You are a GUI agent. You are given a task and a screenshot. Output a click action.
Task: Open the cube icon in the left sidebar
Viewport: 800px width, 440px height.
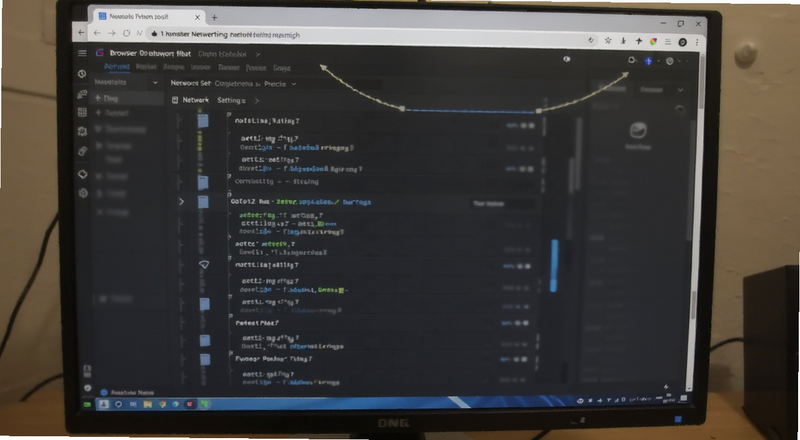tap(83, 174)
